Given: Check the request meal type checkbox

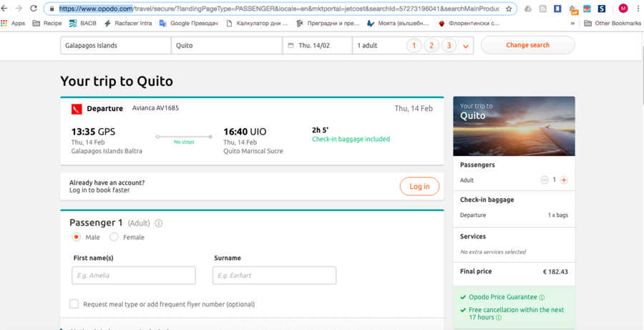Looking at the screenshot, I should pos(74,304).
